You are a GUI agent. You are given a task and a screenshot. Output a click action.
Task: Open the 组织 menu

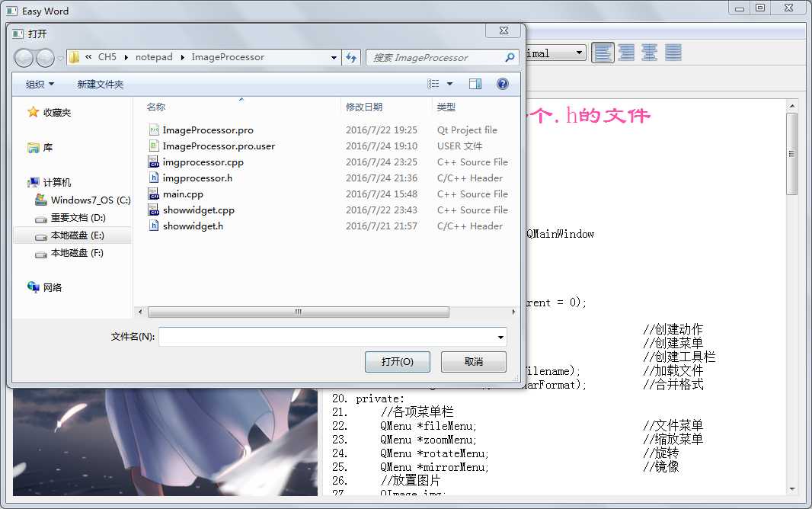click(x=40, y=84)
